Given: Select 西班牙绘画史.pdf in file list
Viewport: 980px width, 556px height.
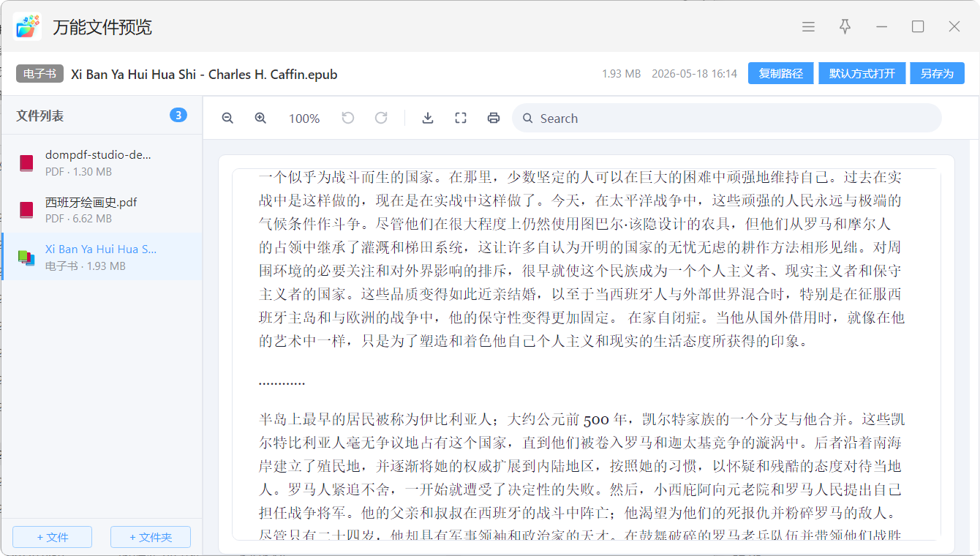Looking at the screenshot, I should click(102, 209).
